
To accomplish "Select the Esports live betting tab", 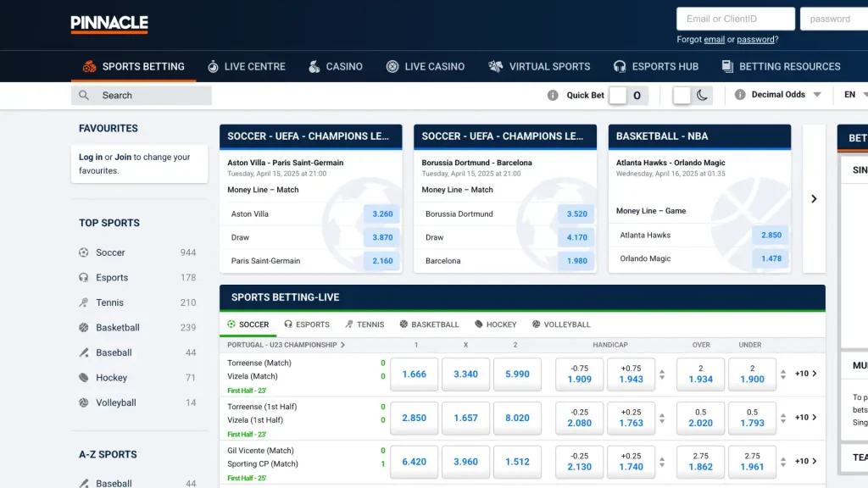I will pyautogui.click(x=307, y=324).
